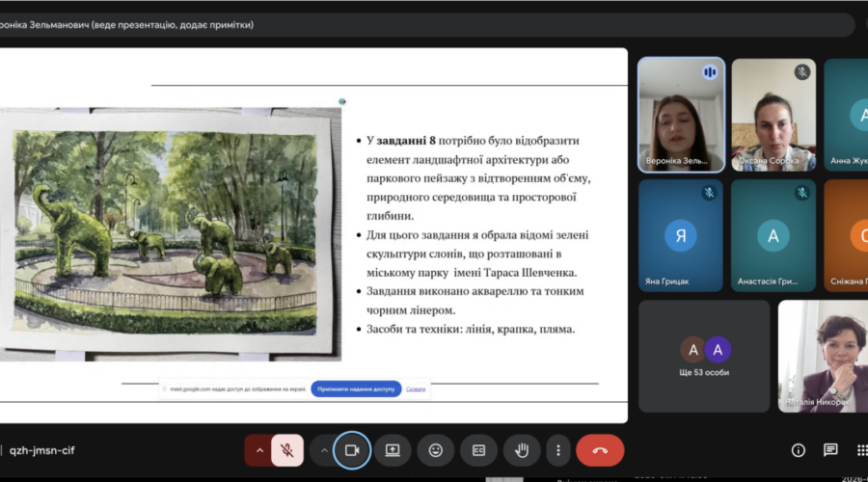This screenshot has height=482, width=868.
Task: Open the emoji reactions button
Action: pos(436,450)
